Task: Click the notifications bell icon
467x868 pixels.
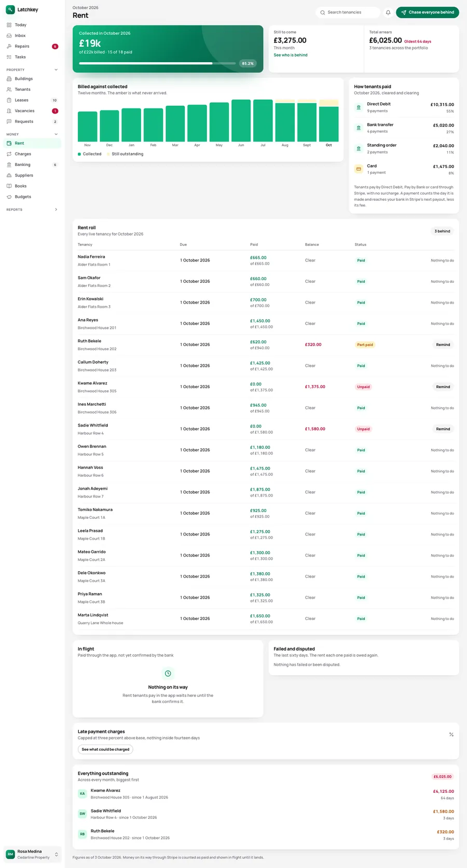Action: [388, 12]
